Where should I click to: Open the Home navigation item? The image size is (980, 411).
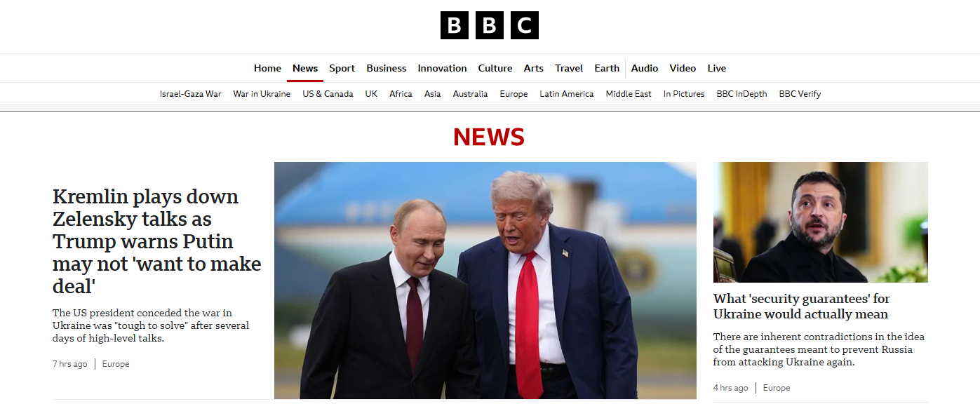coord(267,68)
